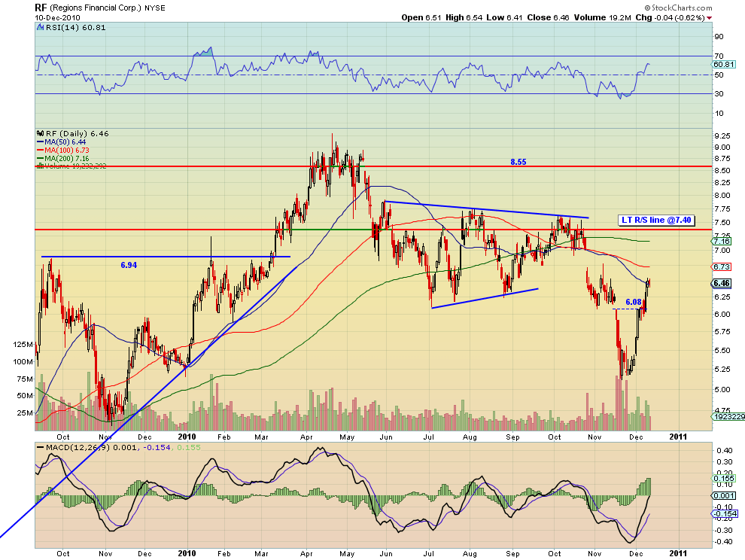Click the NYSE exchange label
The width and height of the screenshot is (745, 560).
point(155,8)
